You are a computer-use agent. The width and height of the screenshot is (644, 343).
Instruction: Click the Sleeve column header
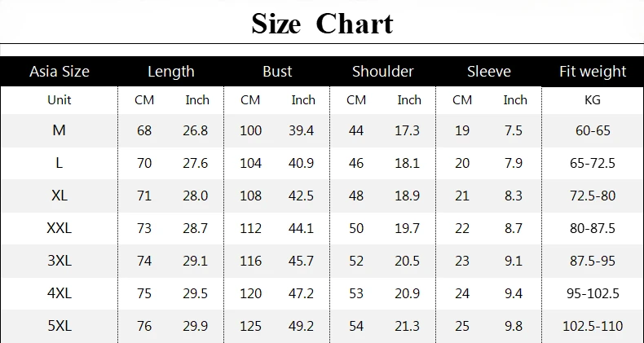coord(489,72)
